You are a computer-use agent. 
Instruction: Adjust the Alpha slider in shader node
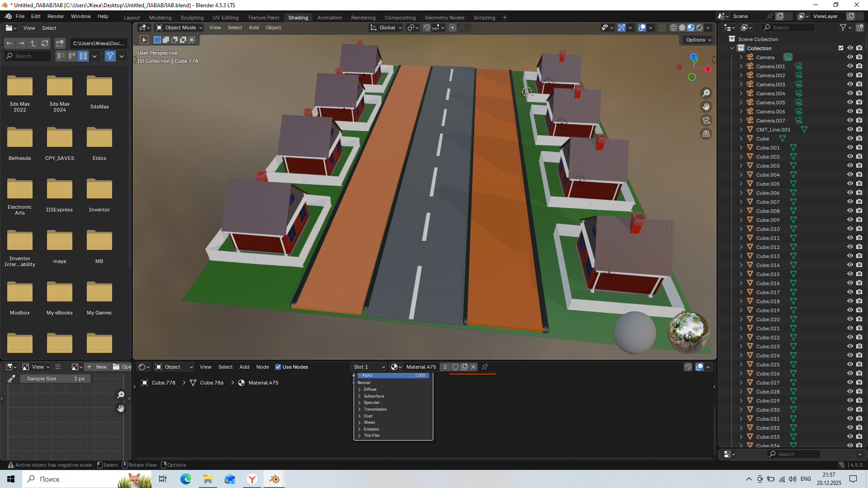[392, 375]
